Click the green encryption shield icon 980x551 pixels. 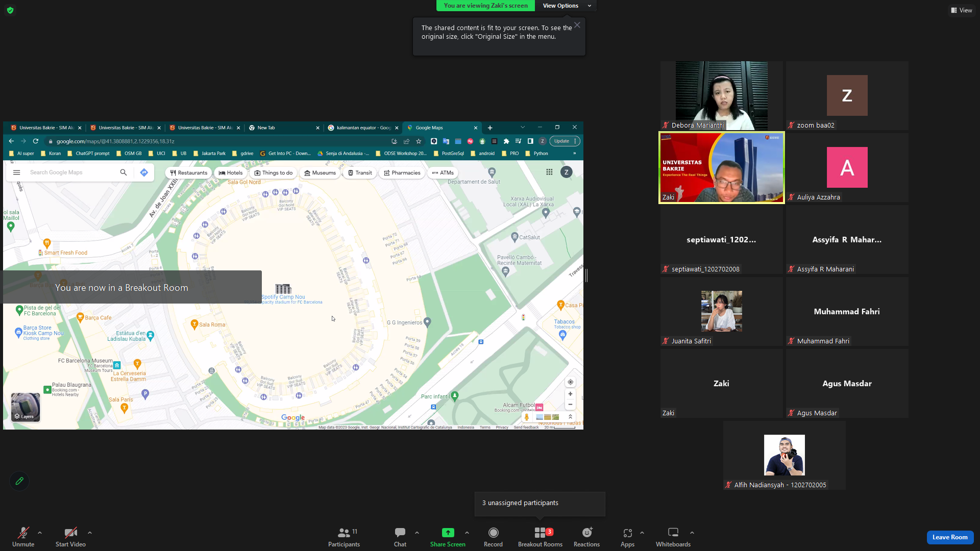click(x=10, y=10)
